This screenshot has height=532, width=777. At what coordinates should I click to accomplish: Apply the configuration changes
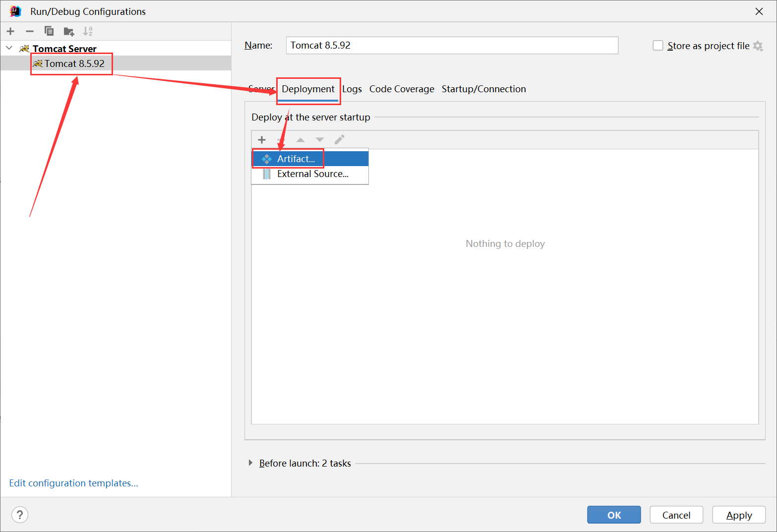(739, 515)
